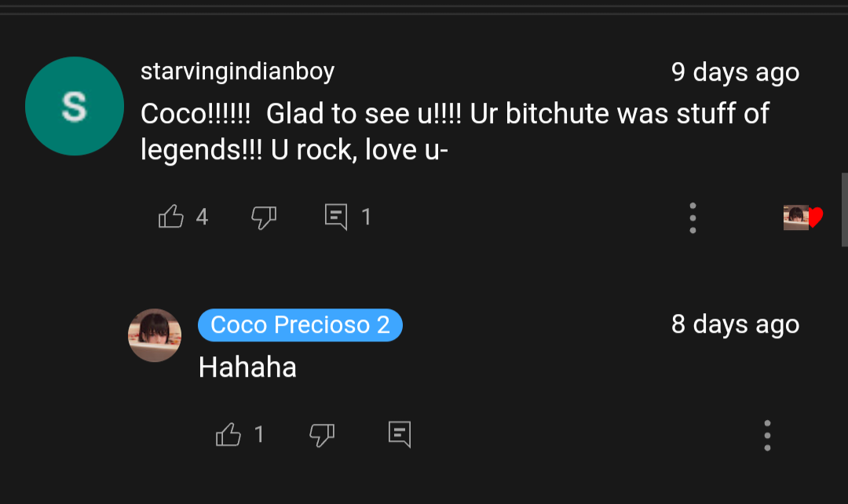Open more options for the Hahaha reply
The height and width of the screenshot is (504, 848).
tap(767, 435)
